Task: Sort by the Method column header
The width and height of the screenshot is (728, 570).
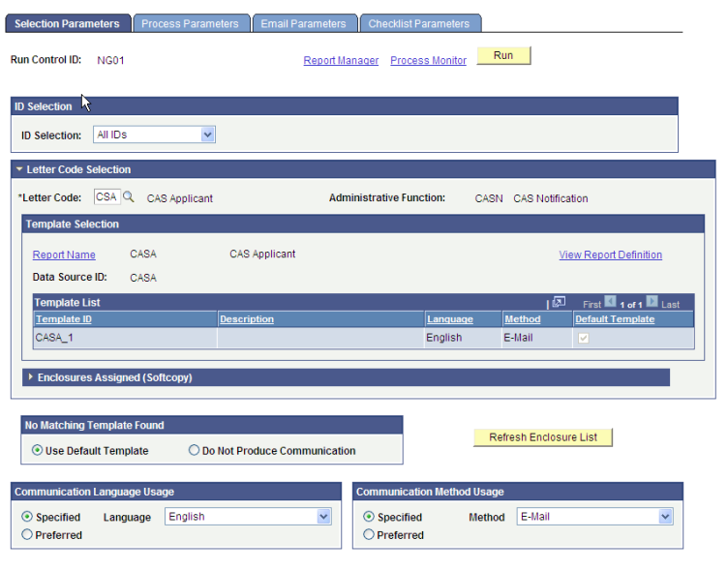Action: tap(523, 319)
